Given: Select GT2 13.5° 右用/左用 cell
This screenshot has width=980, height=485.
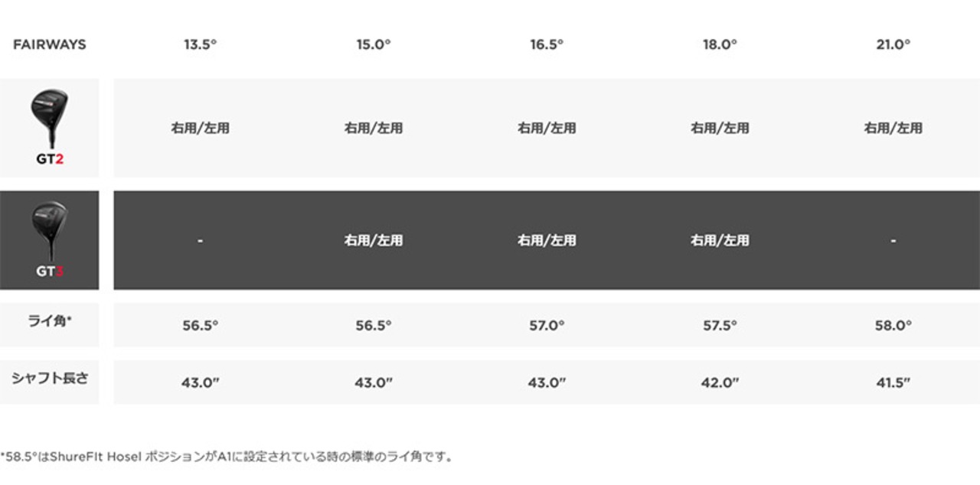Looking at the screenshot, I should point(200,128).
